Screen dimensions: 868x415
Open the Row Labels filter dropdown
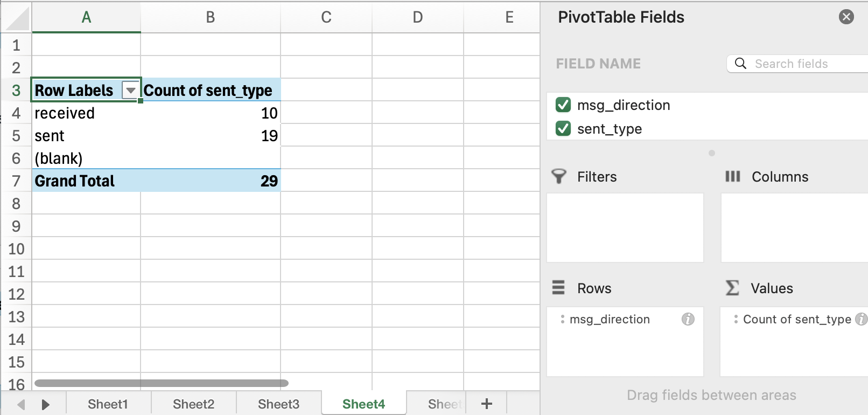click(x=130, y=91)
